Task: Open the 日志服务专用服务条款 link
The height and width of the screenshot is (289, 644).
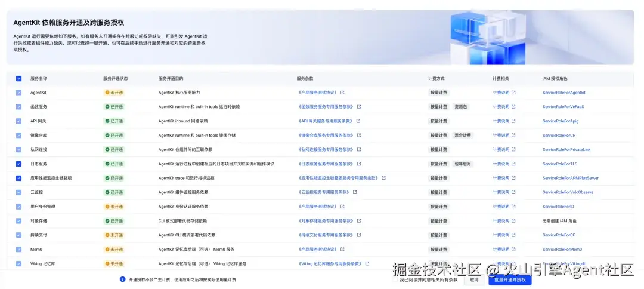Action: (327, 164)
